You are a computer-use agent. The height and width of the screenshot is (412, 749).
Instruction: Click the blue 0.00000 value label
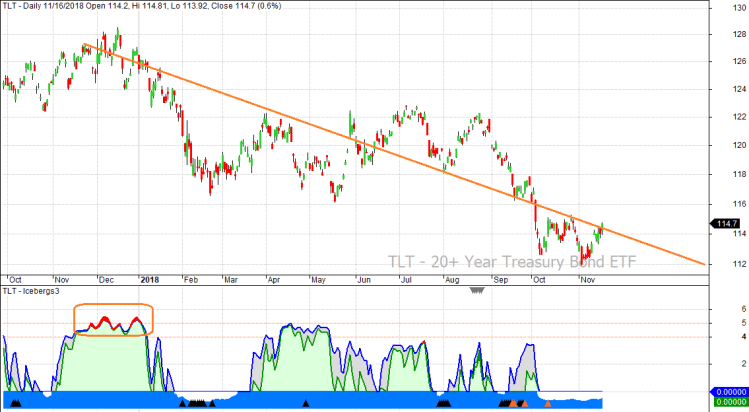pyautogui.click(x=728, y=393)
